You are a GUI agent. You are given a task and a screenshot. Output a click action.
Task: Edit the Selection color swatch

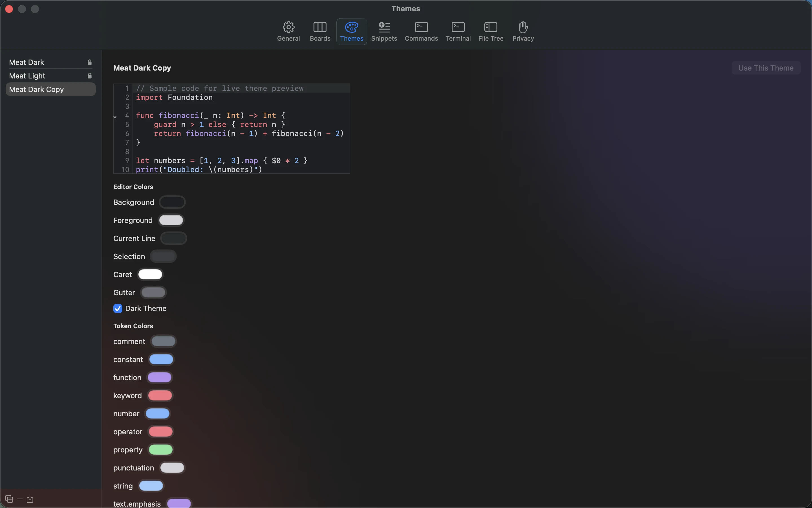pyautogui.click(x=163, y=256)
